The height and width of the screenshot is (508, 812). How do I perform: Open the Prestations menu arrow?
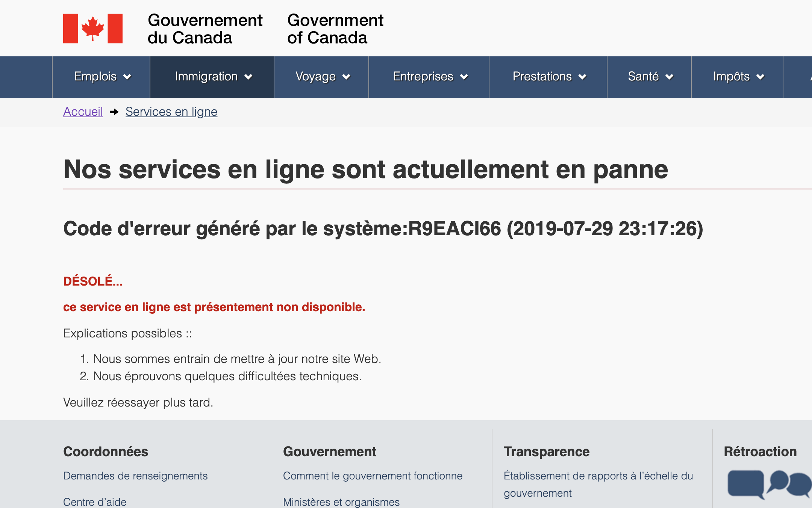click(x=583, y=77)
